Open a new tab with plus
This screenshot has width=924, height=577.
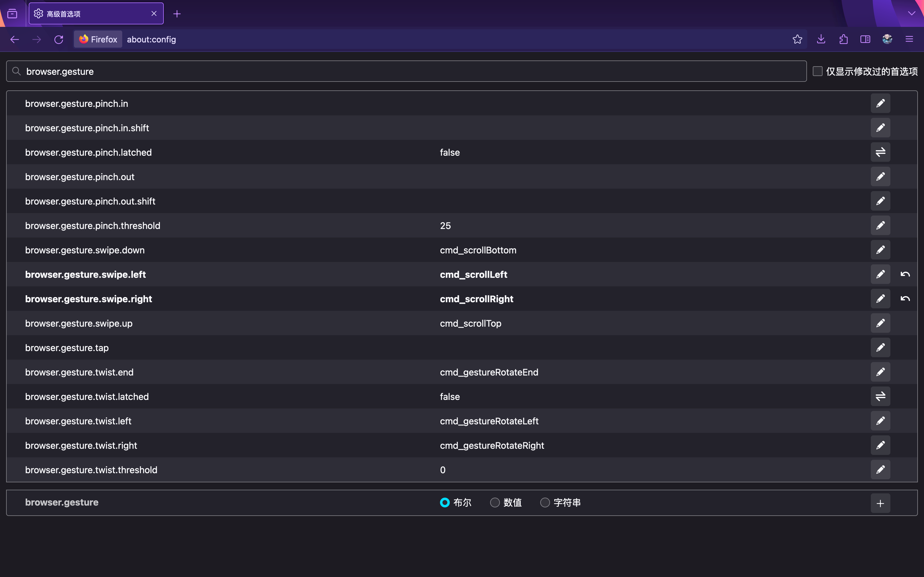177,14
